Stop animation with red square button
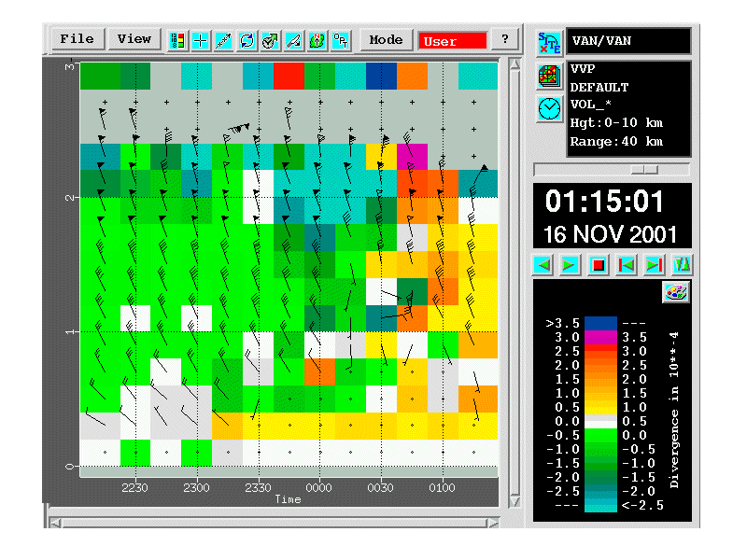The width and height of the screenshot is (747, 560). click(x=599, y=265)
